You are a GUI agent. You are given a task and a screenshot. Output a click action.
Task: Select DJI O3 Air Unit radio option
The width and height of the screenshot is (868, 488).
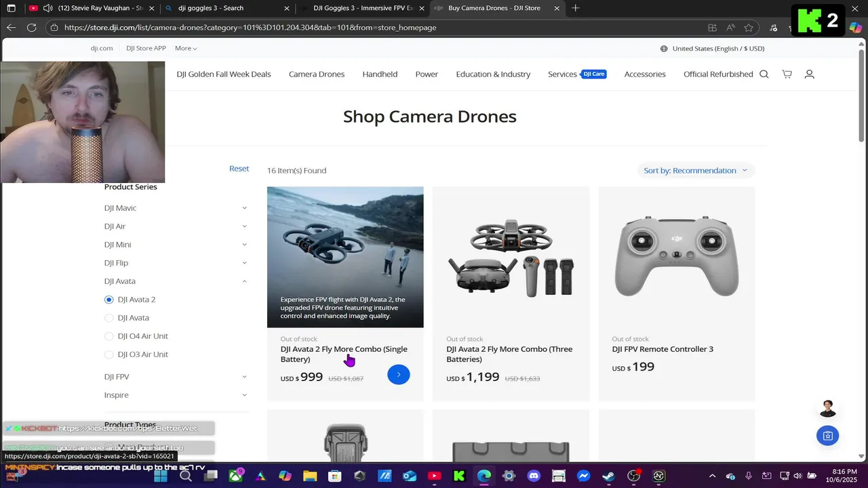click(x=108, y=354)
